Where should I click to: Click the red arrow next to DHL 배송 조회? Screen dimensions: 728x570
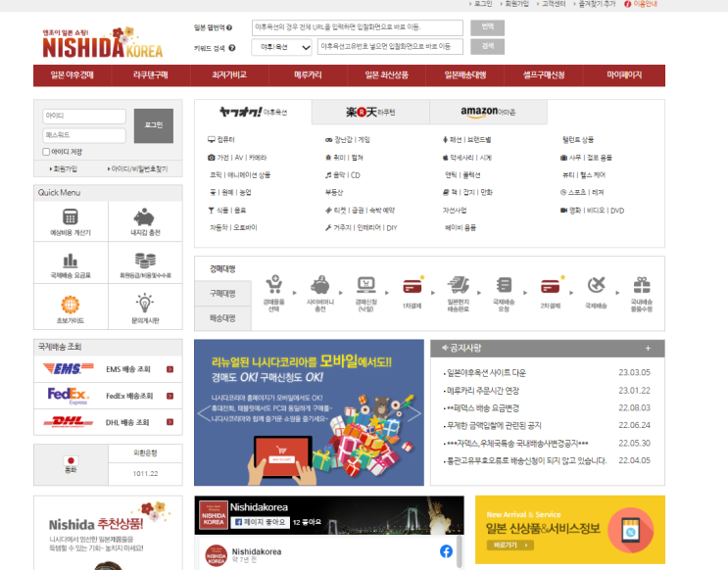[170, 422]
